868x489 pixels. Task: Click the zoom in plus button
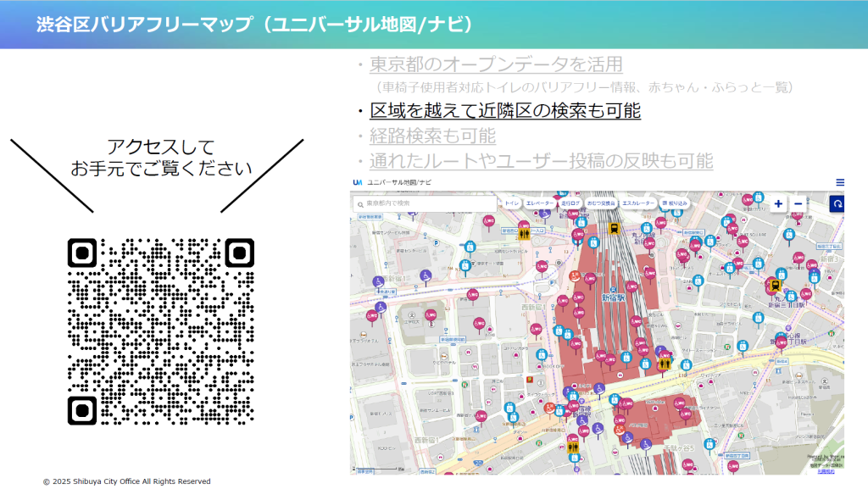pyautogui.click(x=778, y=204)
